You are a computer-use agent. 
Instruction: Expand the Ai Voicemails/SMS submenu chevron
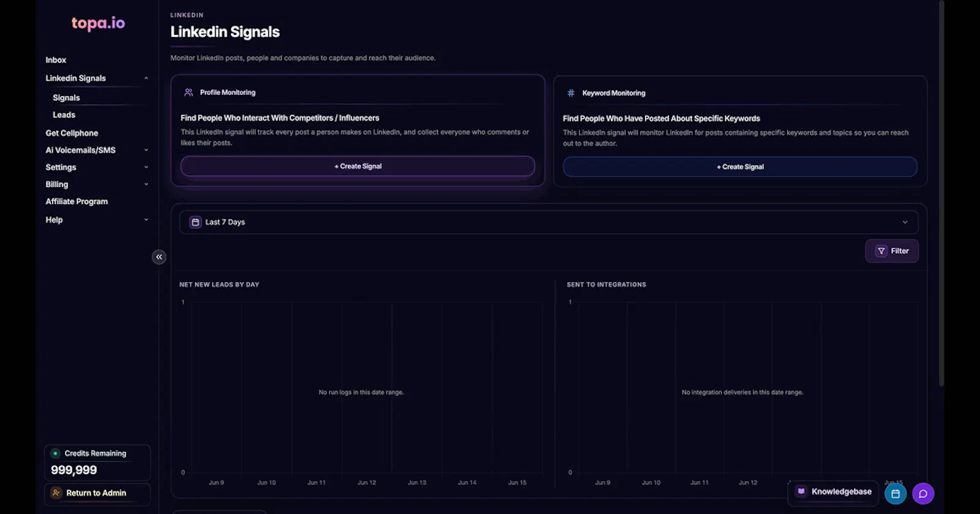point(146,150)
